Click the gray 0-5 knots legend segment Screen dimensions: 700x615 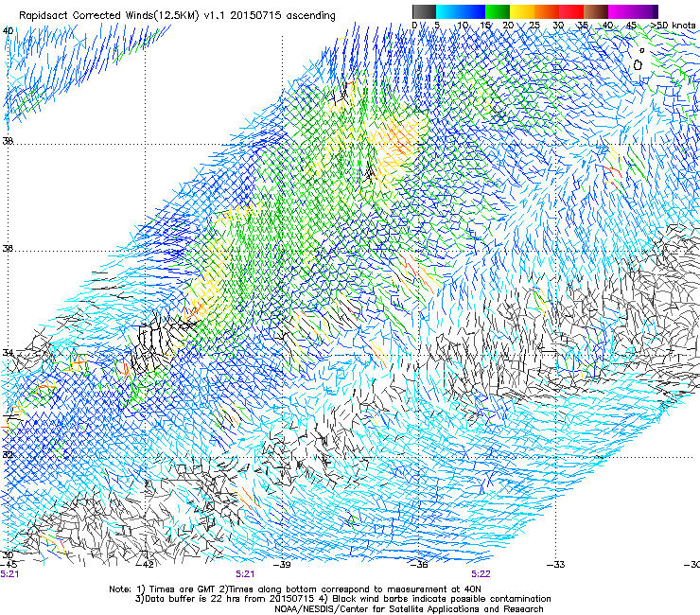click(x=424, y=11)
